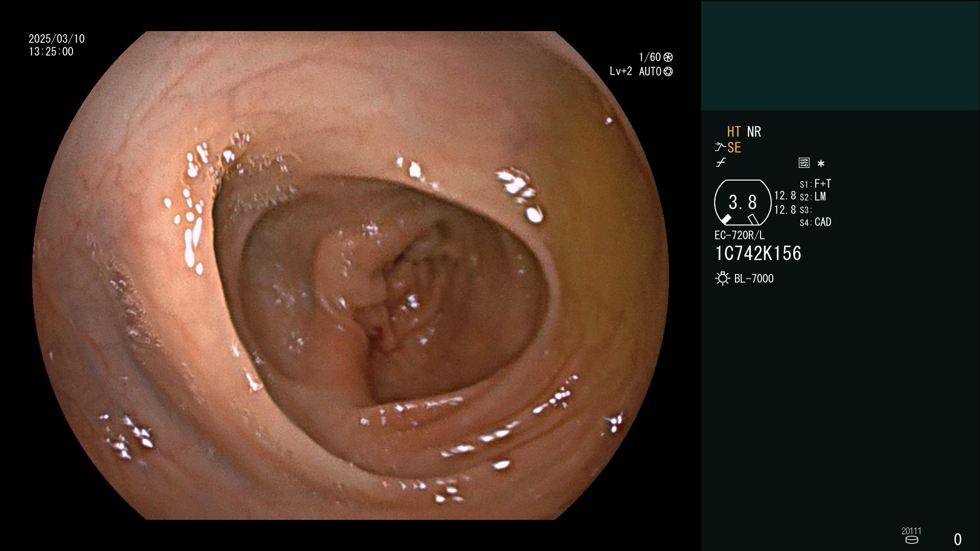
Task: Open the sliders settings icon
Action: tap(804, 163)
